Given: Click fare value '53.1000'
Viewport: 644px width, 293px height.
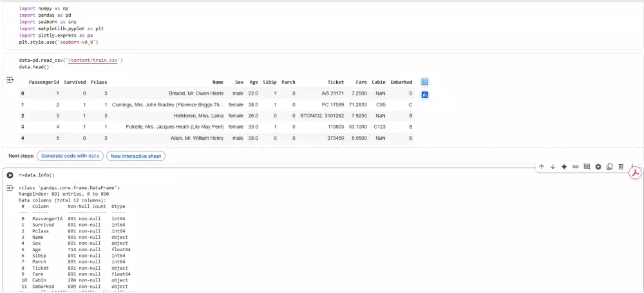Looking at the screenshot, I should pos(358,127).
